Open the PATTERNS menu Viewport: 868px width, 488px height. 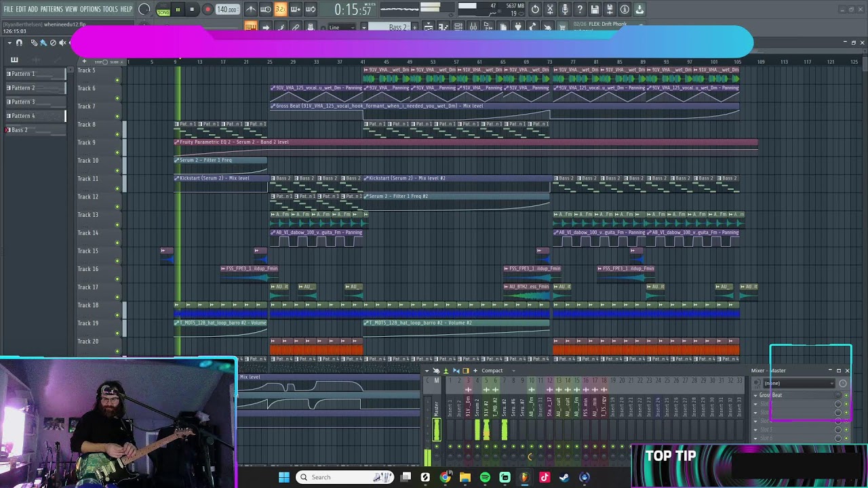pos(52,9)
